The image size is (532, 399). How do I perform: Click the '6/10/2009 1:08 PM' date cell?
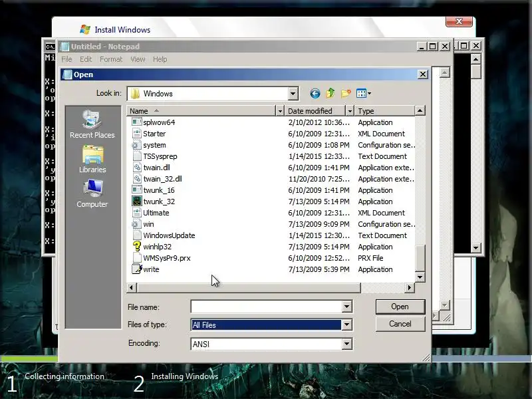[x=319, y=145]
